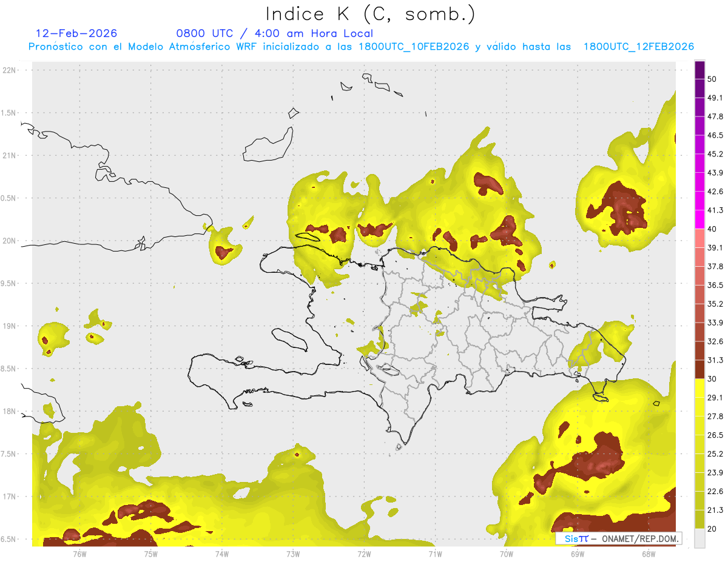Click the colorbar value '29.1'
Image resolution: width=728 pixels, height=562 pixels.
pos(715,398)
